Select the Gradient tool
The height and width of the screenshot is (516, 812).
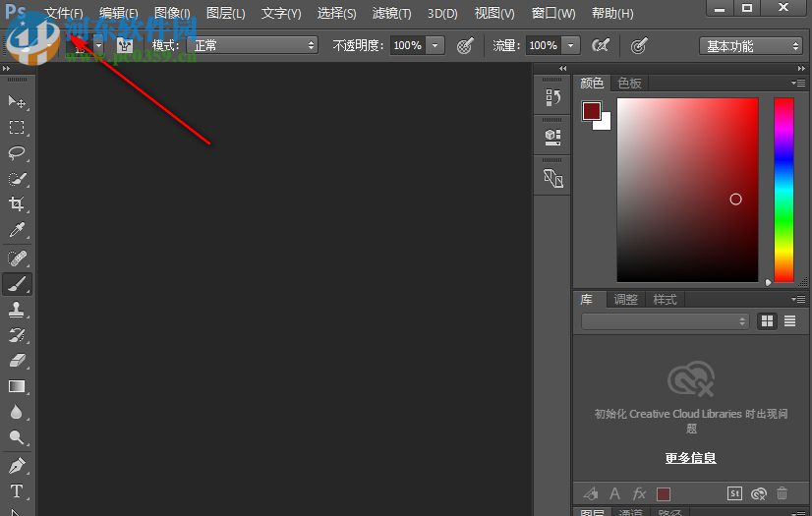point(17,386)
